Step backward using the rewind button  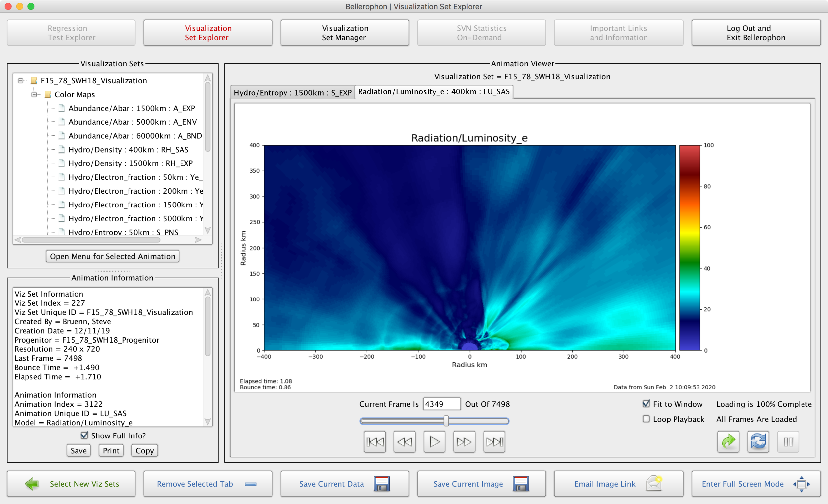[x=404, y=441]
